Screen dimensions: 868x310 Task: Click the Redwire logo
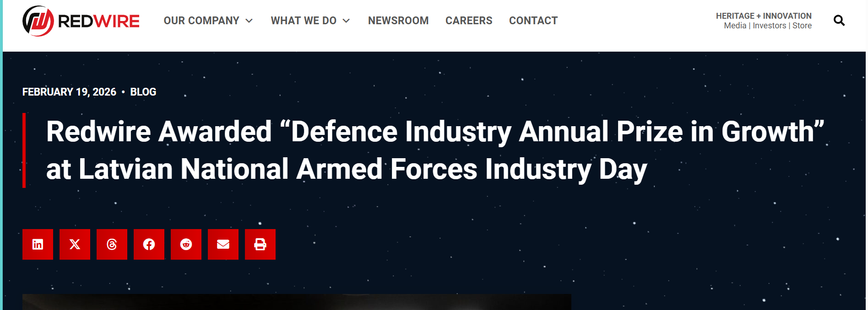click(81, 21)
